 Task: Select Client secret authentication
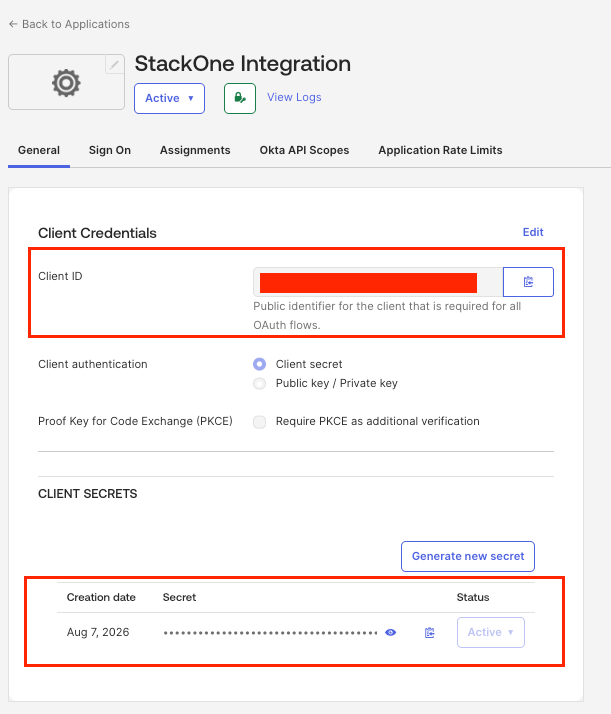coord(260,364)
